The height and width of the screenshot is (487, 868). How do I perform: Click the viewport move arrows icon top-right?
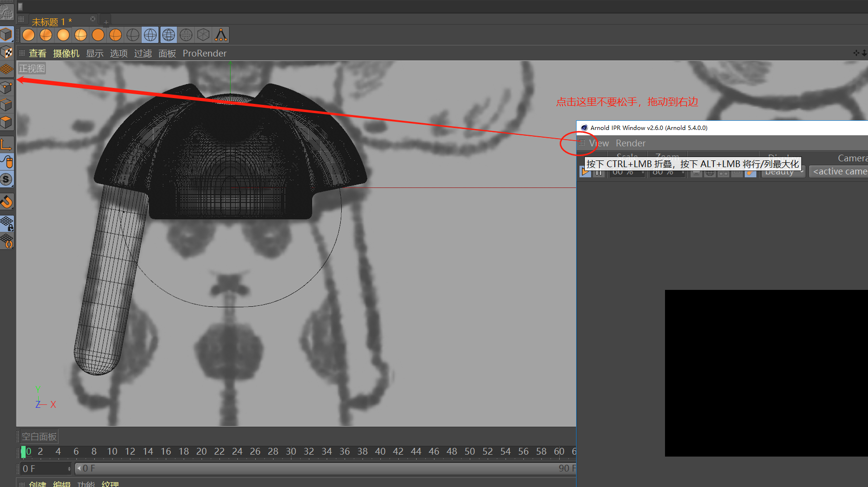pos(856,53)
